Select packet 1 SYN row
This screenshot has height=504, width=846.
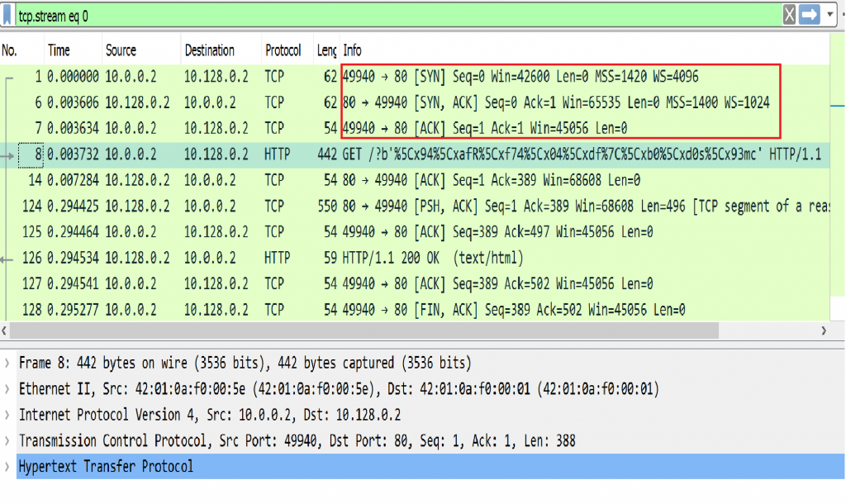[x=415, y=77]
